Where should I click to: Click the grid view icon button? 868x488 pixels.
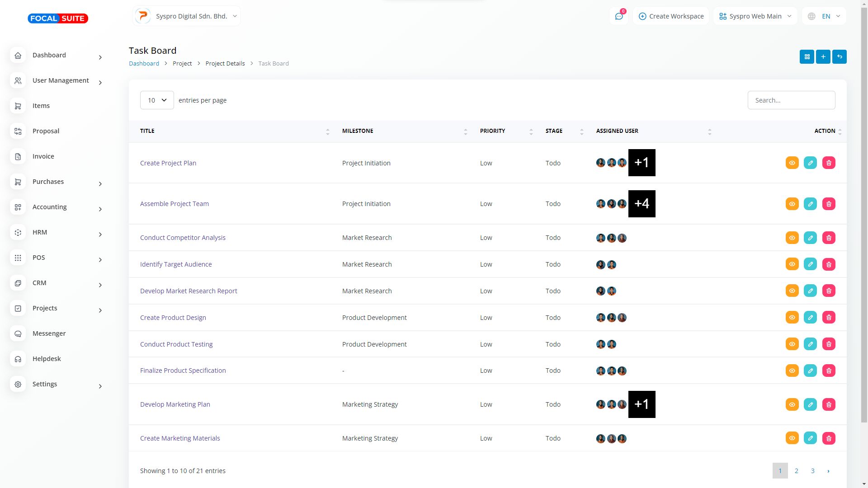pos(807,56)
